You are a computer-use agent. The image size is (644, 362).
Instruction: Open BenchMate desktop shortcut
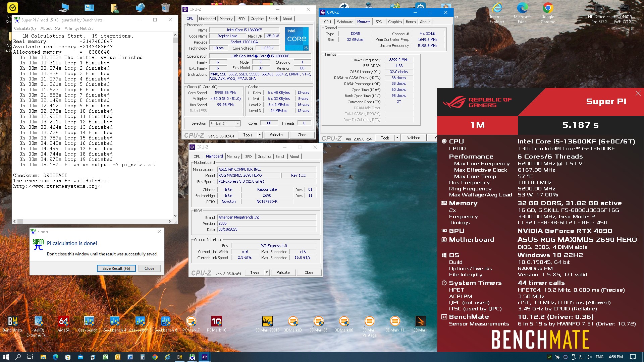[x=13, y=324]
